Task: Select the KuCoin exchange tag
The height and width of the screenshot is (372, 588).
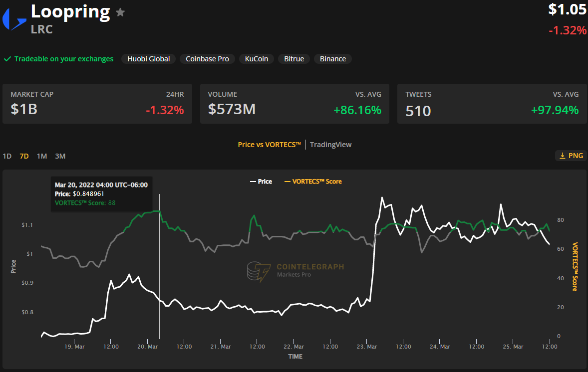Action: pos(256,59)
